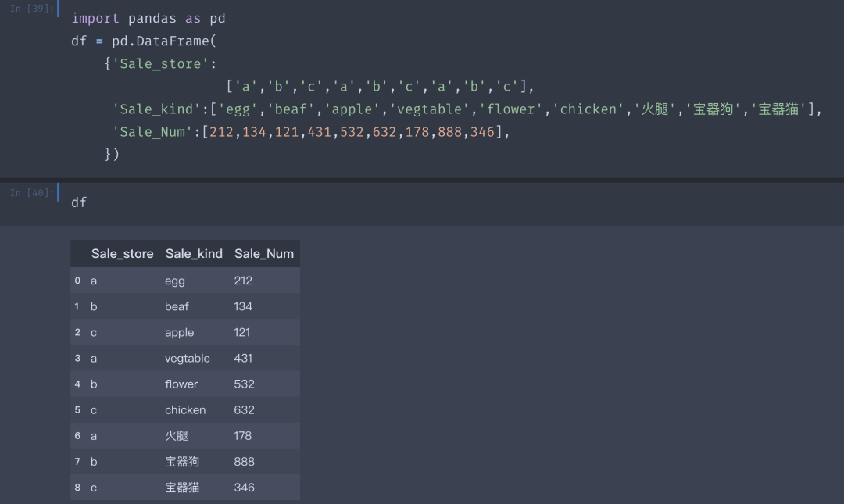Image resolution: width=844 pixels, height=504 pixels.
Task: Click the 'df' code in the second cell
Action: click(79, 202)
